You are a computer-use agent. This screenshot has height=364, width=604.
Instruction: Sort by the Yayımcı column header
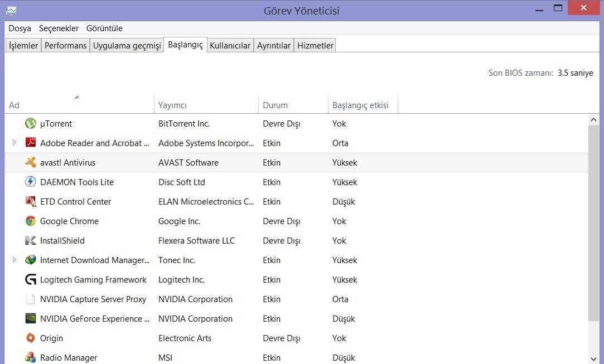pos(206,104)
